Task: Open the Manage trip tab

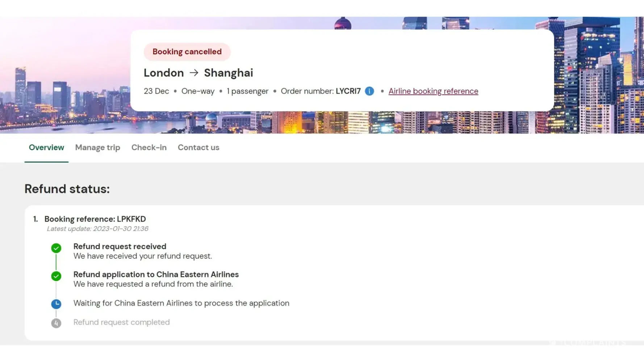Action: coord(98,147)
